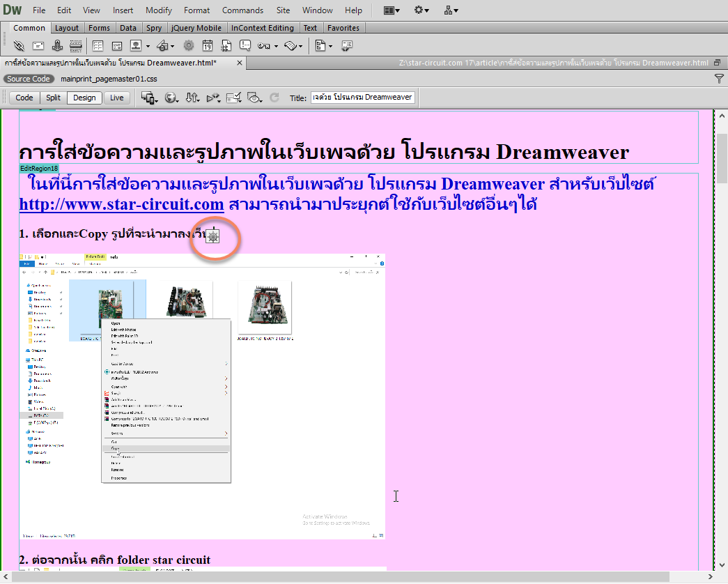Image resolution: width=728 pixels, height=584 pixels.
Task: Insert a Hyperlink from the Common bar
Action: pyautogui.click(x=19, y=45)
